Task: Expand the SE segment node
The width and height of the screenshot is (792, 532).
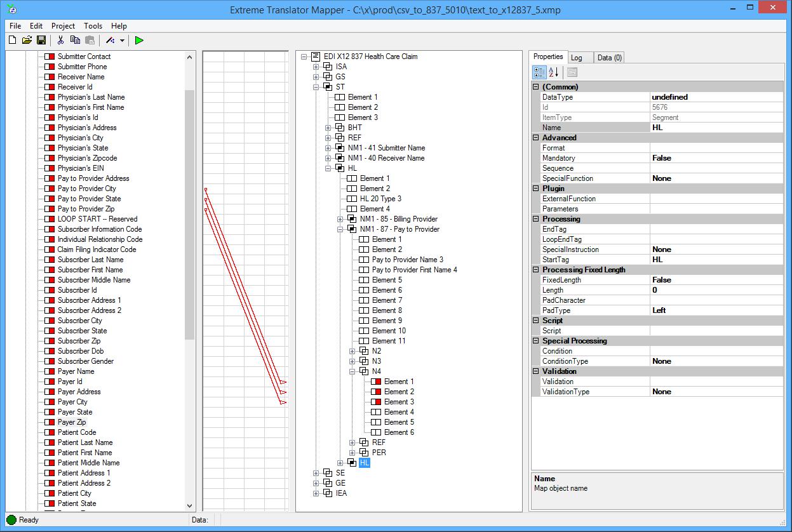Action: coord(315,472)
